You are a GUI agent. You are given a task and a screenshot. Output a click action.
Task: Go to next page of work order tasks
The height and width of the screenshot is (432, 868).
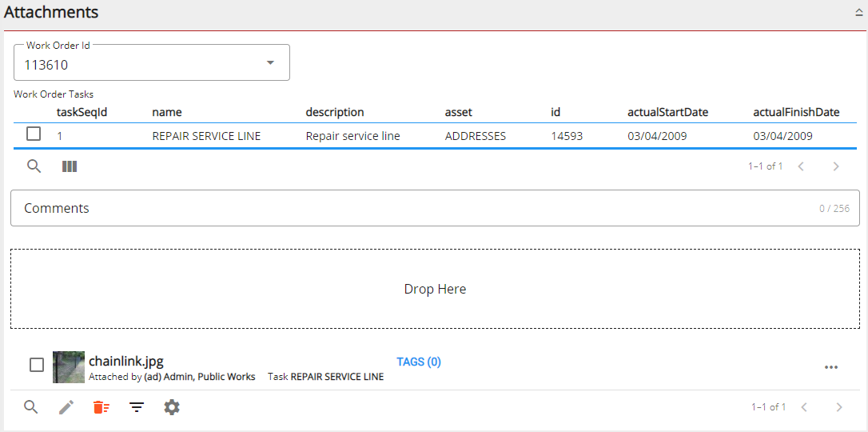click(x=836, y=166)
